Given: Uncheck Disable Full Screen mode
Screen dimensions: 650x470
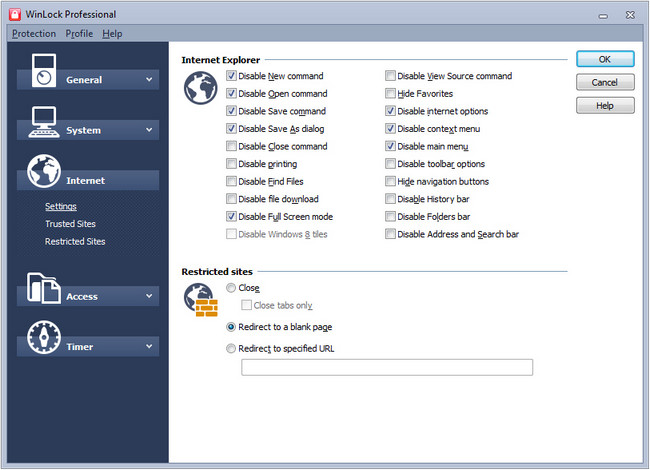Looking at the screenshot, I should tap(232, 217).
